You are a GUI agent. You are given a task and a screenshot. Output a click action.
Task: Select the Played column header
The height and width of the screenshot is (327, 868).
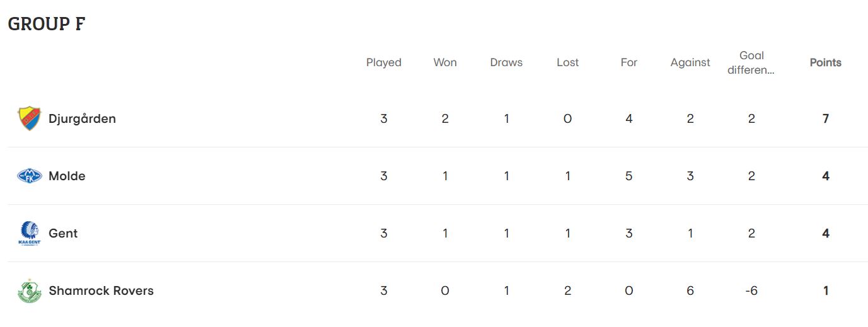tap(384, 62)
